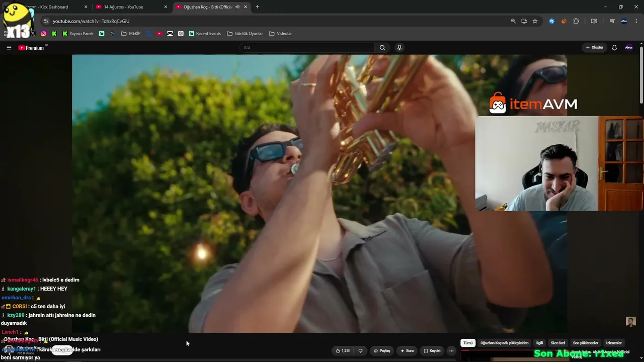The height and width of the screenshot is (362, 644).
Task: Open the Oluştur create menu
Action: (x=595, y=48)
